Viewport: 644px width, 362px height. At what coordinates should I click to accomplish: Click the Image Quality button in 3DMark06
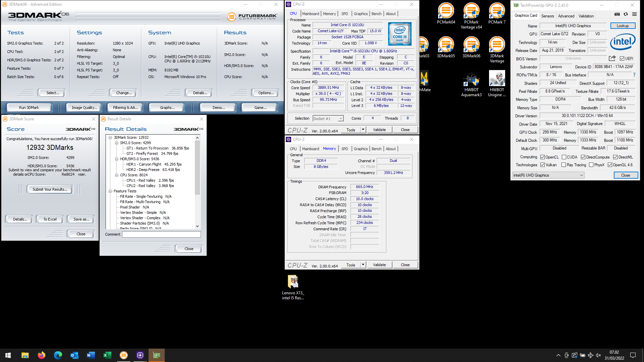coord(84,108)
